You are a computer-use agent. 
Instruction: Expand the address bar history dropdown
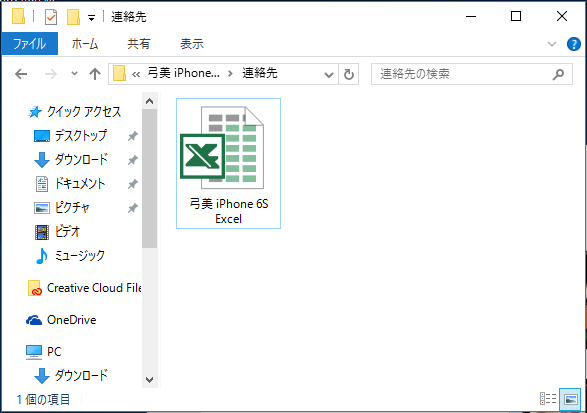pyautogui.click(x=329, y=75)
